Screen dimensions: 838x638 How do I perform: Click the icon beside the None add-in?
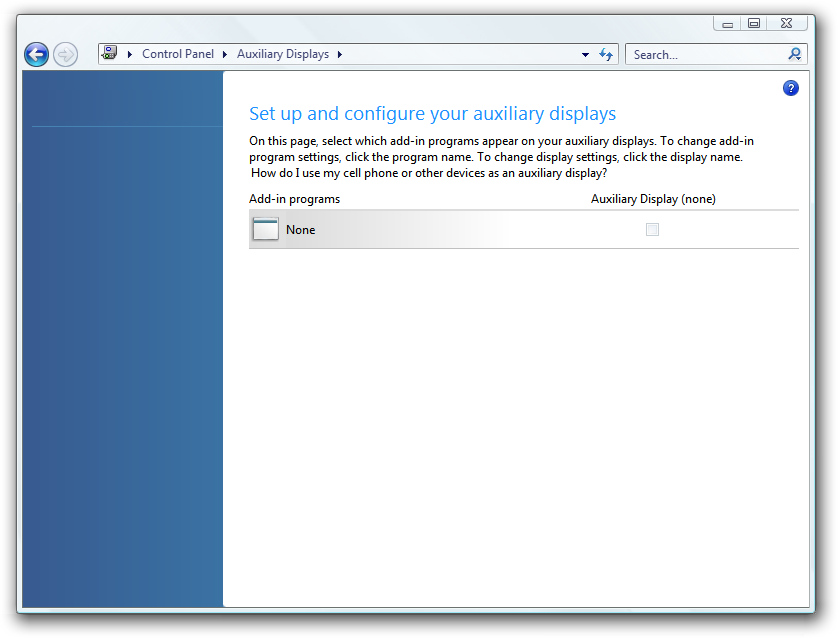pos(265,229)
